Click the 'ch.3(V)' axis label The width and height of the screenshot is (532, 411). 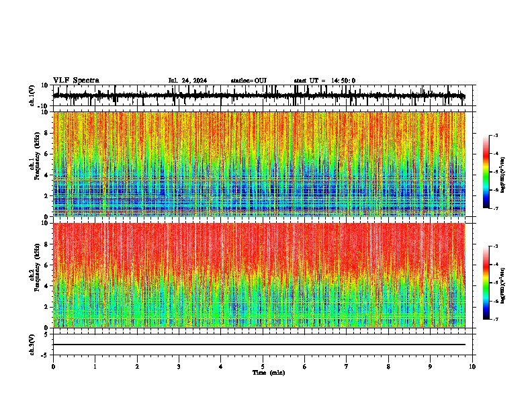[x=32, y=345]
